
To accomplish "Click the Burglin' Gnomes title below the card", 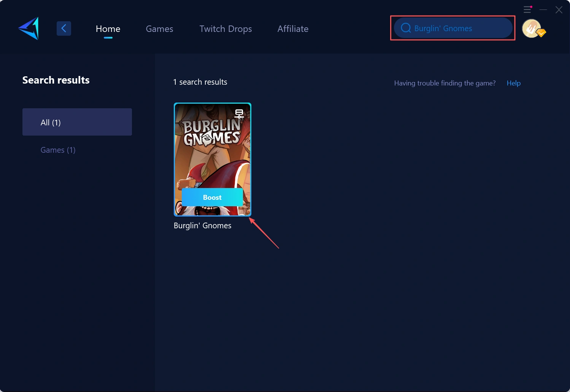I will [x=202, y=226].
